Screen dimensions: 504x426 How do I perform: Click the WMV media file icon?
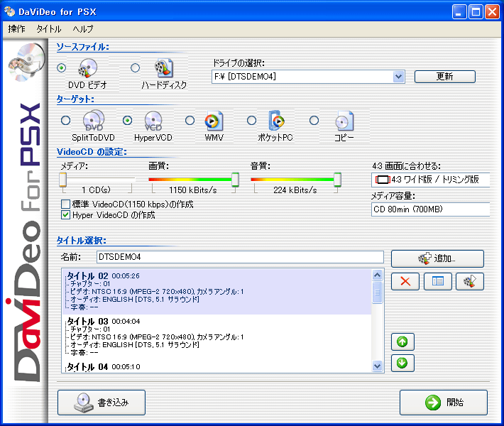tap(214, 121)
